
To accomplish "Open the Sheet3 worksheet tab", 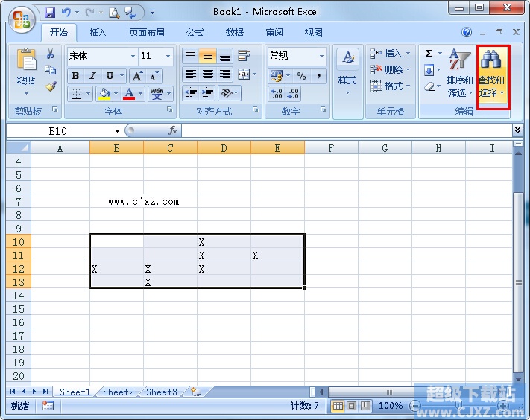I will (162, 392).
